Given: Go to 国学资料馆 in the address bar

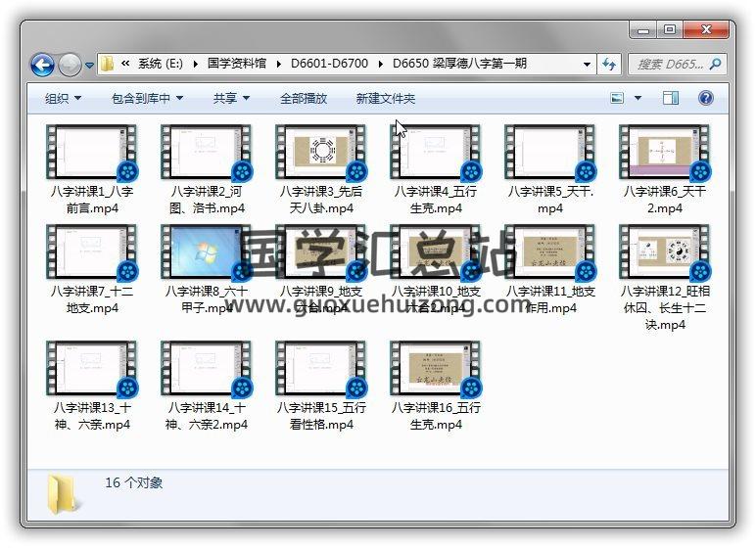Looking at the screenshot, I should click(237, 64).
